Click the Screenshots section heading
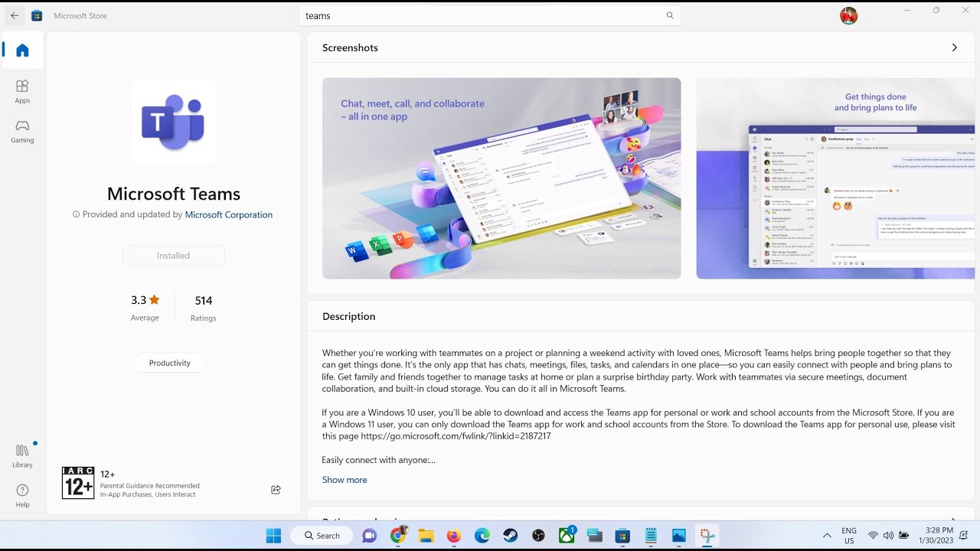The image size is (980, 551). [x=350, y=47]
